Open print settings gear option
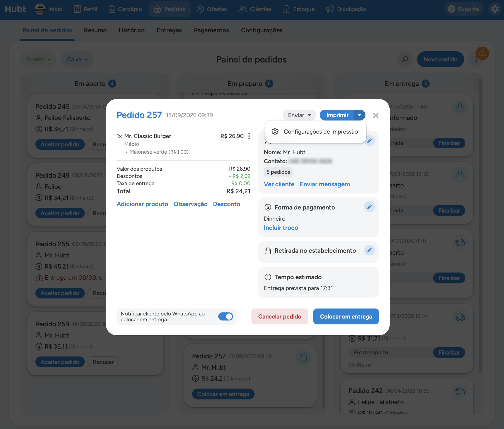This screenshot has width=504, height=429. 315,132
